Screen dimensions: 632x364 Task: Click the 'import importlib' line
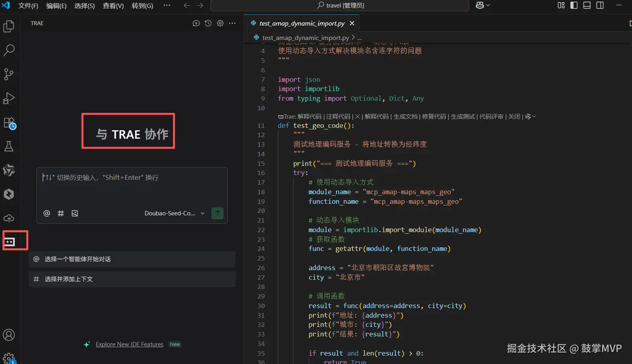coord(309,89)
